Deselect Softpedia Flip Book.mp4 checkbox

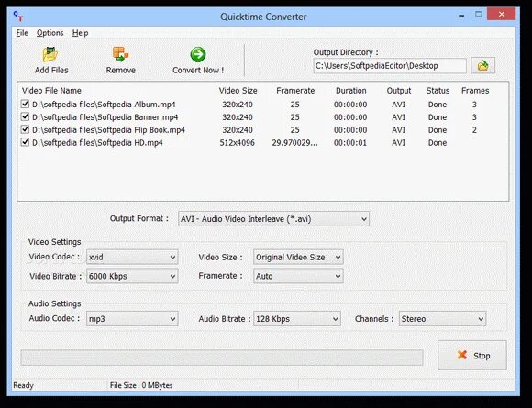click(x=25, y=129)
